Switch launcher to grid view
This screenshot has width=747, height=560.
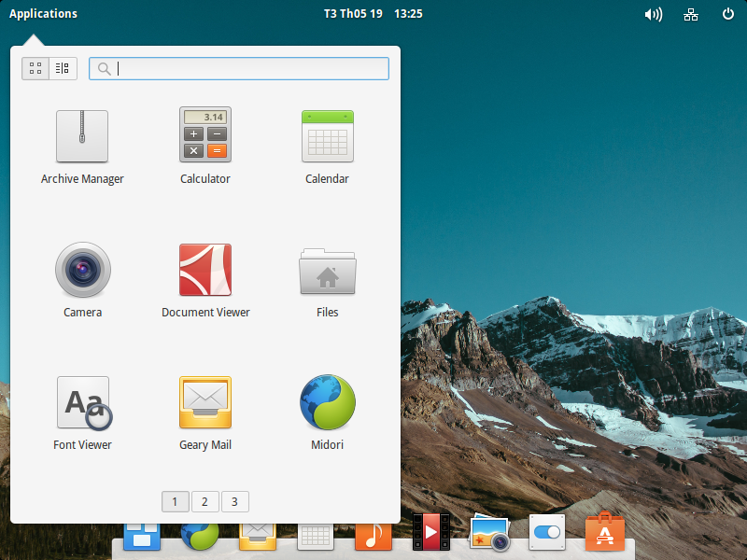tap(35, 68)
